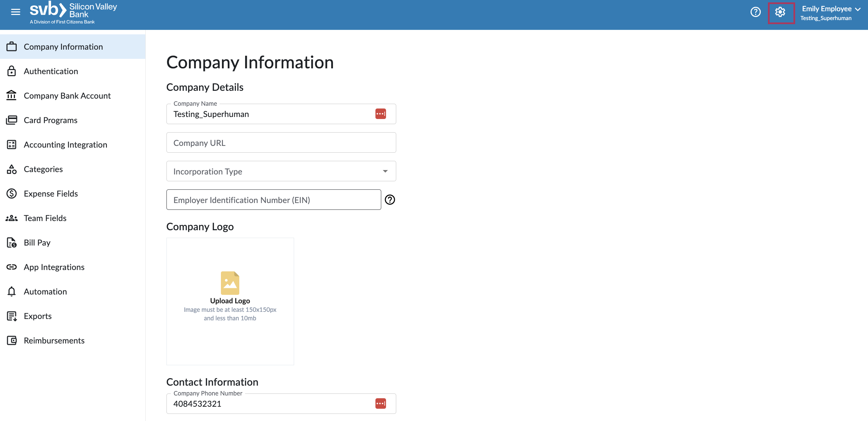Image resolution: width=868 pixels, height=421 pixels.
Task: Click the Exports list icon
Action: pos(12,316)
